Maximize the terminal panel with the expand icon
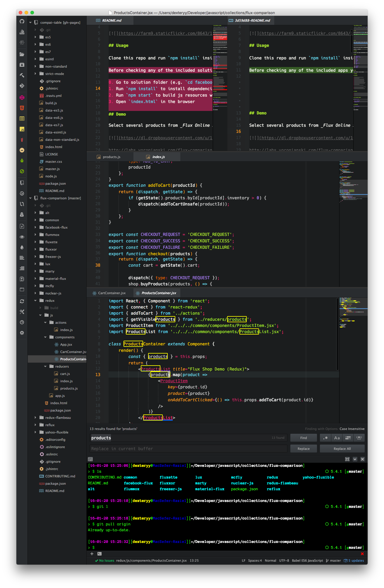This screenshot has width=384, height=588. point(347,459)
